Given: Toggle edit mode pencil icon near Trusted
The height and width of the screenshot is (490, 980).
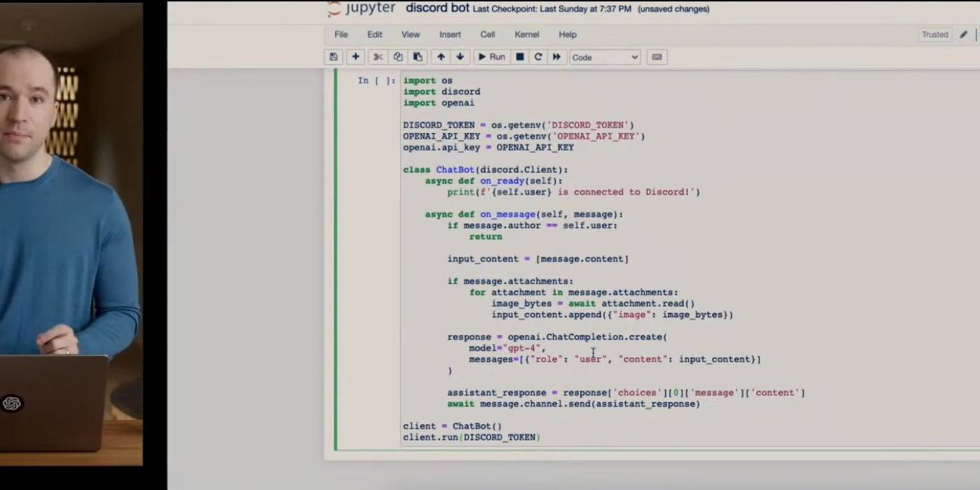Looking at the screenshot, I should pos(963,34).
